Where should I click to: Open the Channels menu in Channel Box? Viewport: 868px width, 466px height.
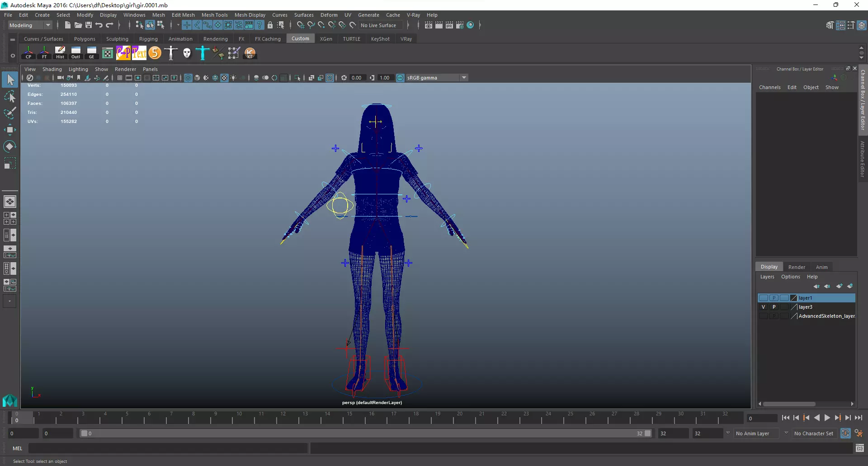[x=770, y=87]
